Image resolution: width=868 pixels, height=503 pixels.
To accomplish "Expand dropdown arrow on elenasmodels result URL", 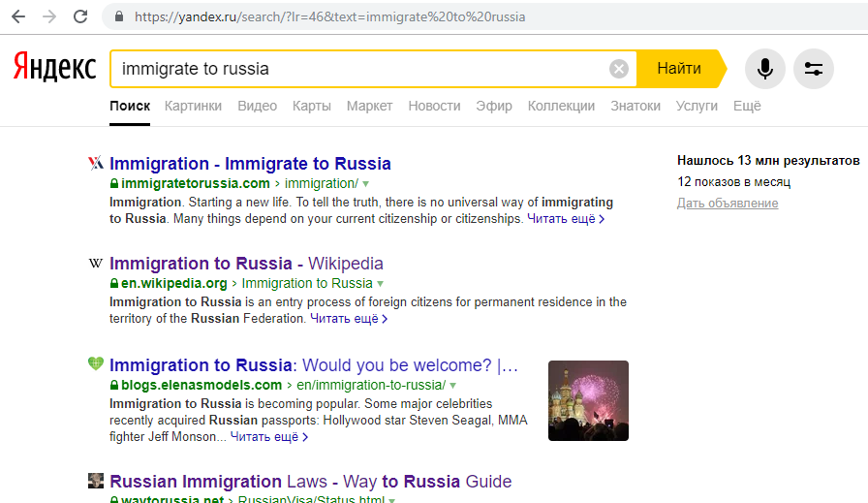I will pyautogui.click(x=452, y=386).
